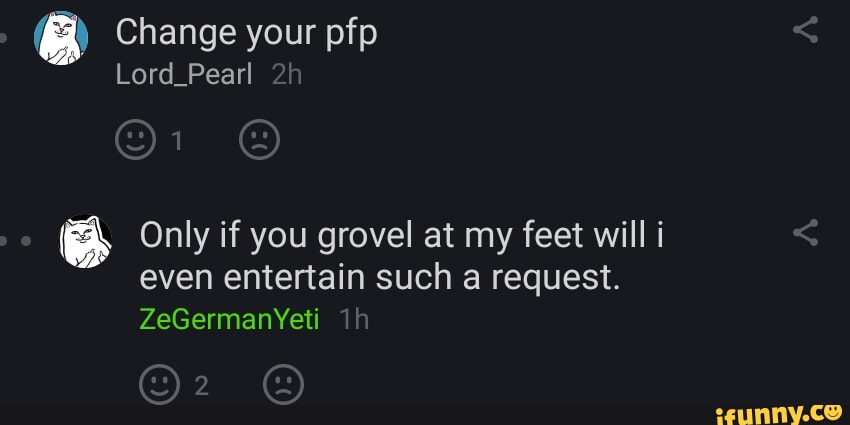The height and width of the screenshot is (425, 850).
Task: Open Lord_Pearl's profile picture
Action: click(61, 40)
